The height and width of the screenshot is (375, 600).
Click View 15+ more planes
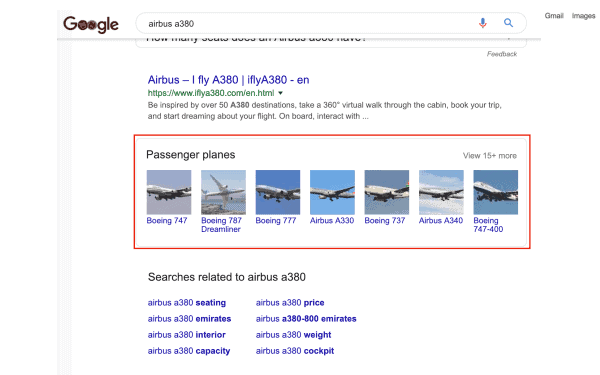click(489, 155)
